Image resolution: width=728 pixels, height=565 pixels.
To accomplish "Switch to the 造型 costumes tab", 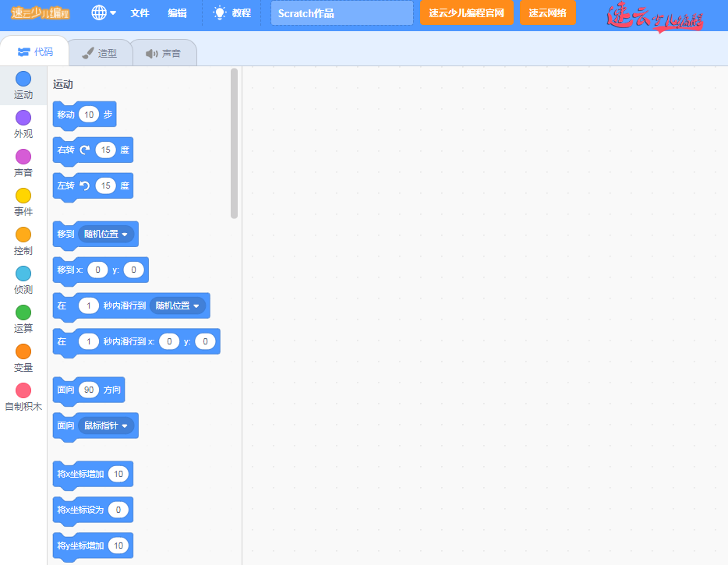I will pos(100,53).
